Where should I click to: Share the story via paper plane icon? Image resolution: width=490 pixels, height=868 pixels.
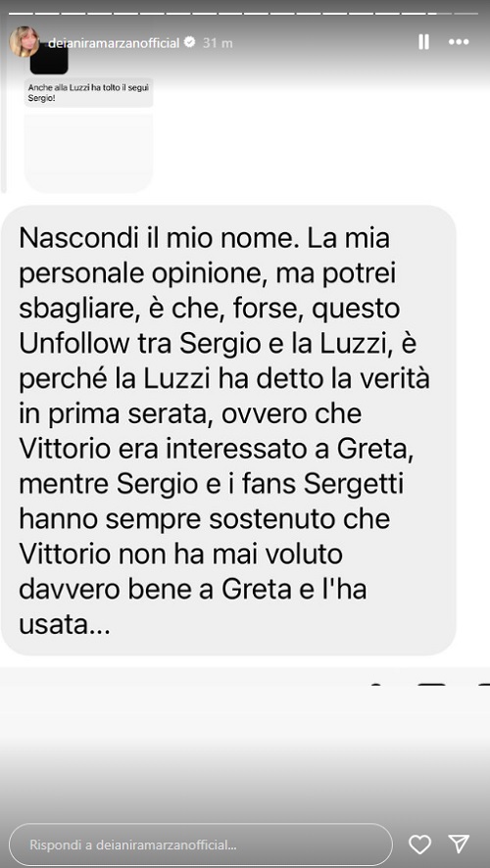(x=459, y=844)
